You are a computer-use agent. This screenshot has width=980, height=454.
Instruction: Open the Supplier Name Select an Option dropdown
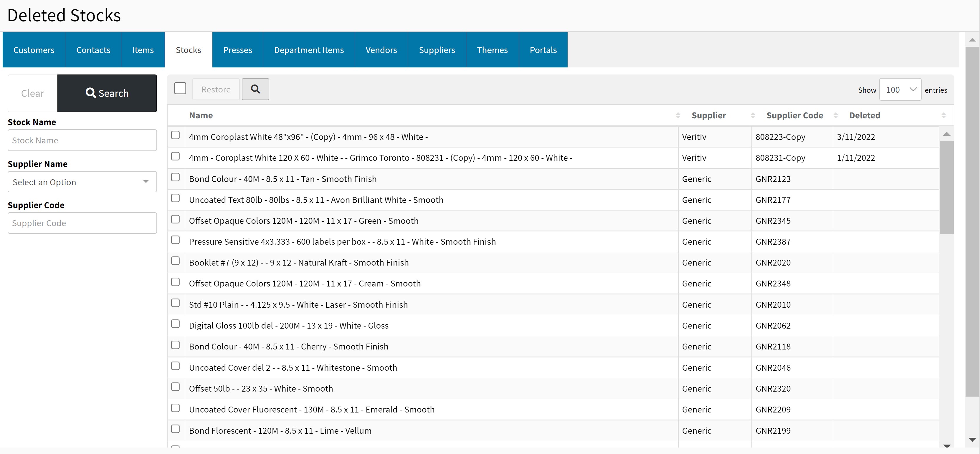(82, 182)
